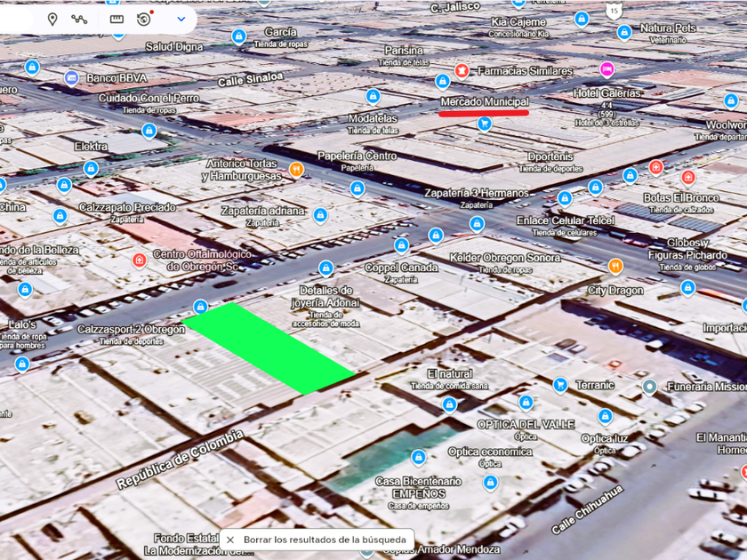Viewport: 747px width, 560px height.
Task: Open the Hotel Galerías label
Action: (606, 92)
